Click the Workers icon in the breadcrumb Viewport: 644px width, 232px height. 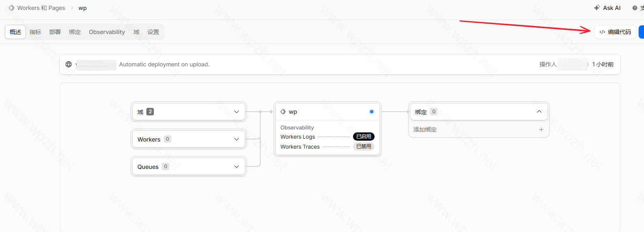click(12, 8)
